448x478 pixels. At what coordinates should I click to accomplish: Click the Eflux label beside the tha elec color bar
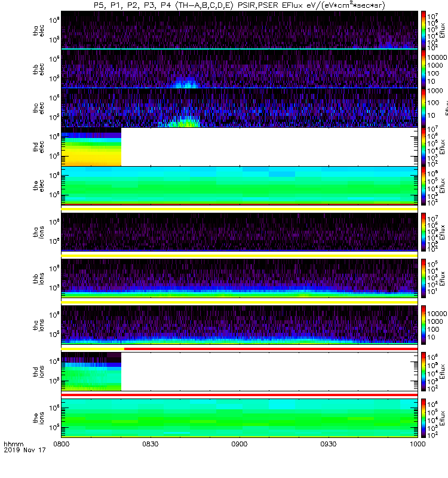point(442,30)
